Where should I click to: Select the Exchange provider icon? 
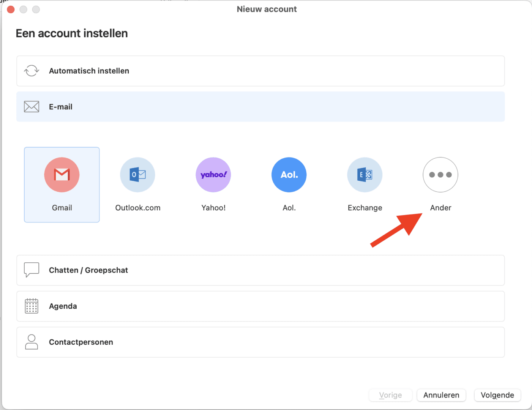point(365,175)
